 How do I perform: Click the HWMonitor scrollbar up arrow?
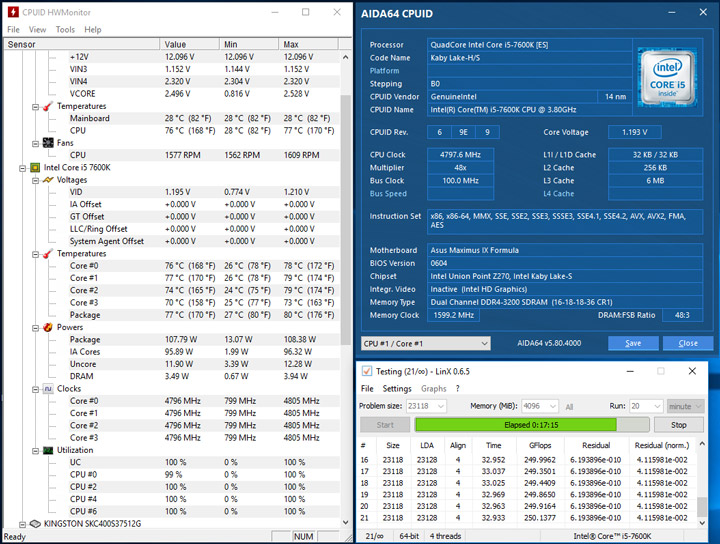click(x=345, y=57)
